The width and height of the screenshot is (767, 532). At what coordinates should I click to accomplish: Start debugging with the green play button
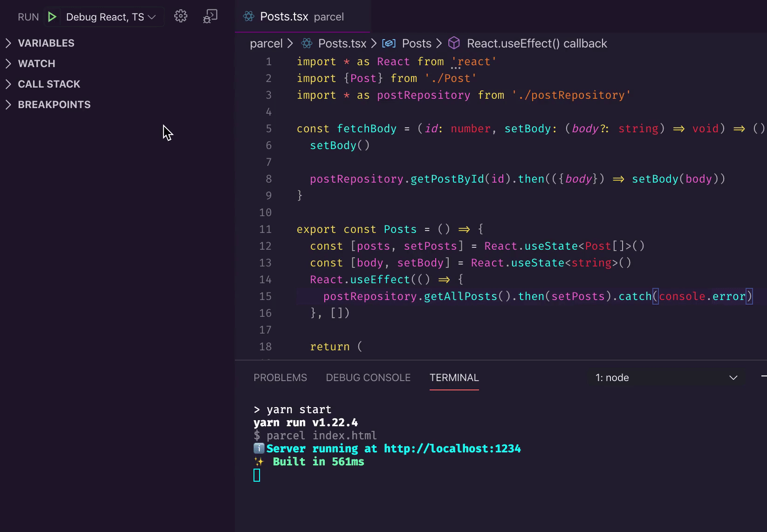click(x=52, y=17)
